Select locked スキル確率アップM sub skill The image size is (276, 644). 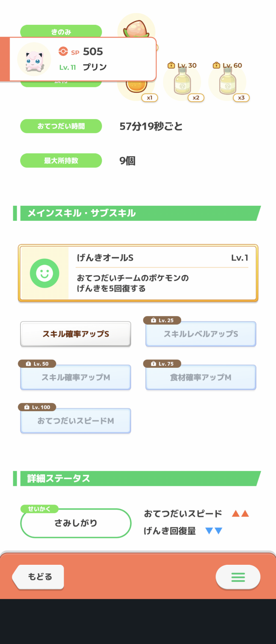point(76,377)
